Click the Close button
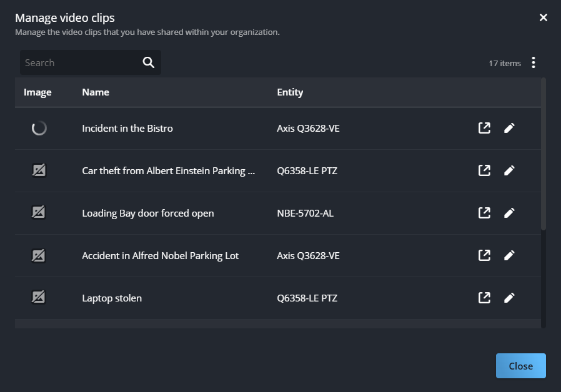 (x=520, y=366)
